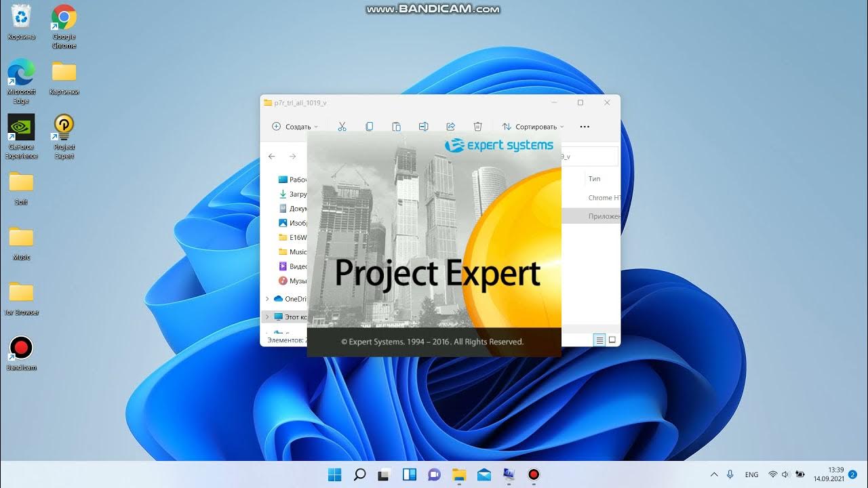
Task: Open the GeForce Experience desktop shortcut
Action: click(x=21, y=136)
